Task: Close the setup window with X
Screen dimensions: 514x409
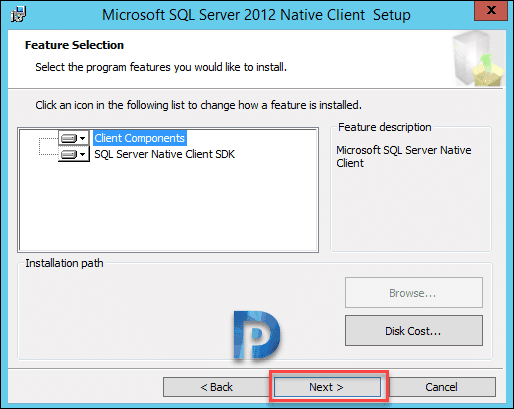Action: (x=491, y=10)
